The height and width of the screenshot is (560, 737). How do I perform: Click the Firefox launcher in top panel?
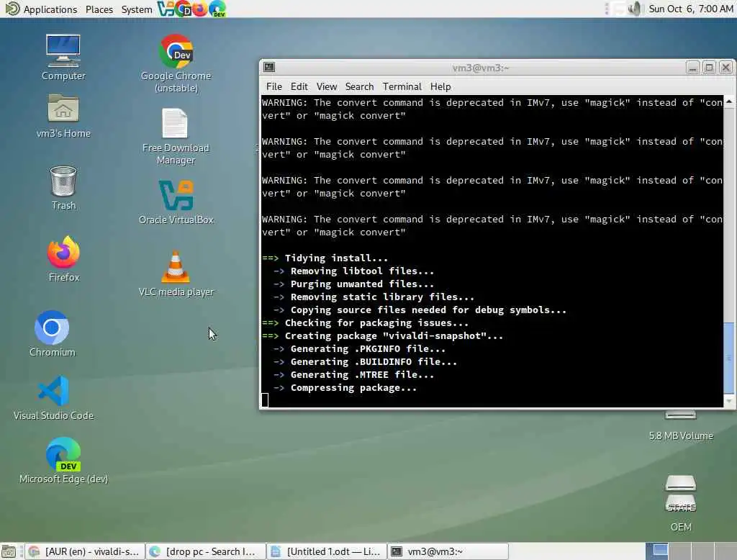click(200, 9)
